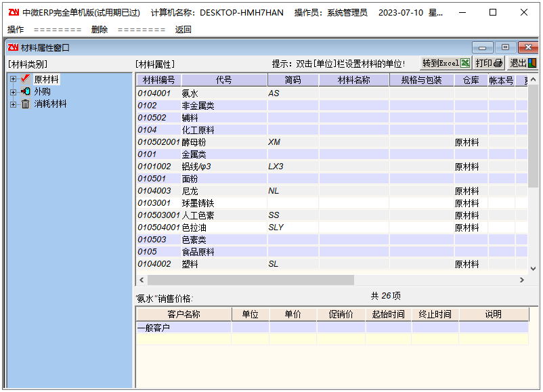Select the 辅料 row

(332, 118)
